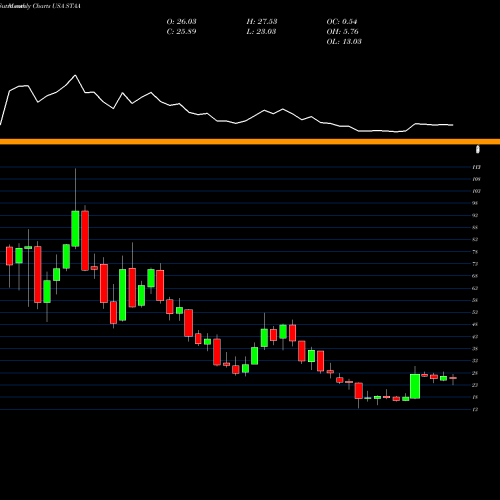This screenshot has height=500, width=500.
Task: Click the close price value C: 25.89
Action: point(181,32)
